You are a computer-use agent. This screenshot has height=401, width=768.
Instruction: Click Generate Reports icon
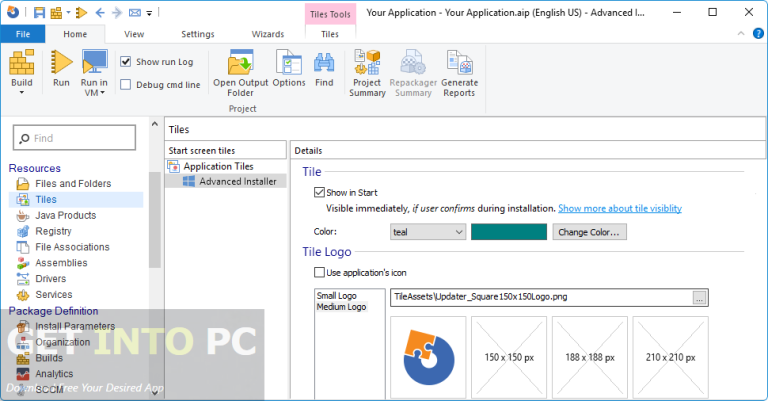(x=459, y=62)
